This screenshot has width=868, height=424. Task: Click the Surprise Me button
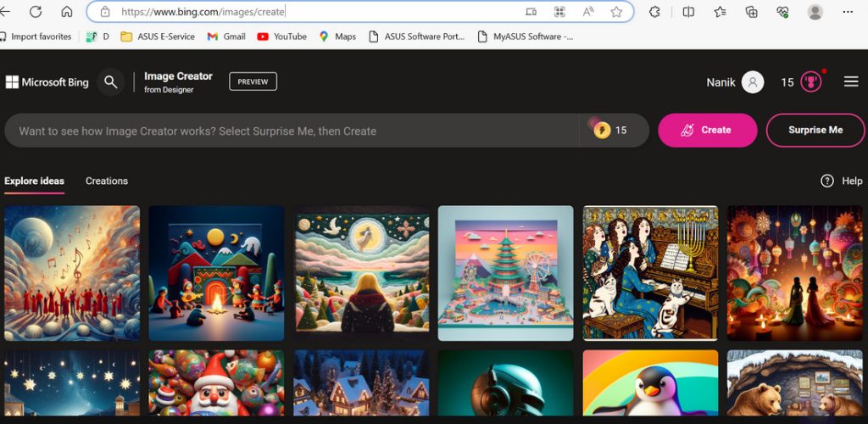(x=815, y=130)
